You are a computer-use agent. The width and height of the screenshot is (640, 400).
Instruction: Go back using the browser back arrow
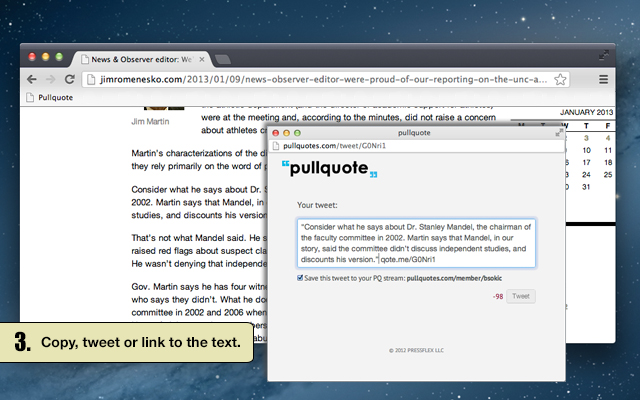click(31, 79)
